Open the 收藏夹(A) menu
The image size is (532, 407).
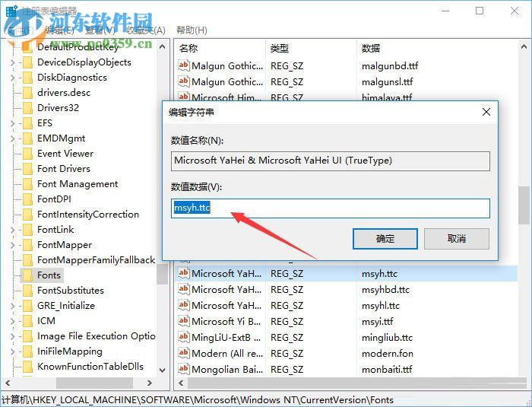point(146,30)
